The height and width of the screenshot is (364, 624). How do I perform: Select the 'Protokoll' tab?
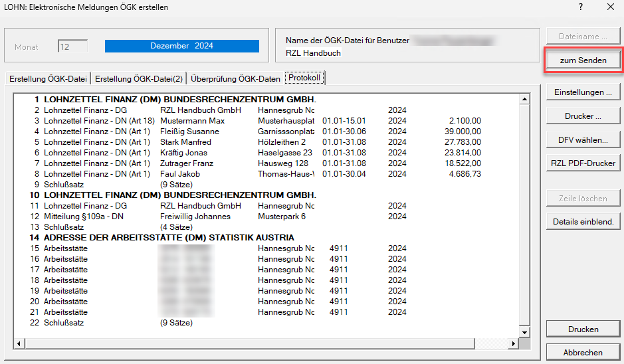[x=305, y=78]
